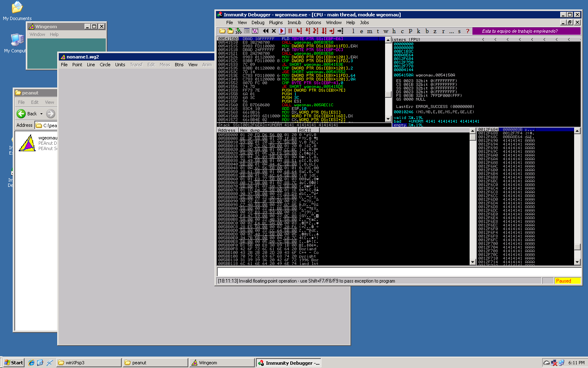Open the Window menu in the Wingeom window

(x=37, y=34)
